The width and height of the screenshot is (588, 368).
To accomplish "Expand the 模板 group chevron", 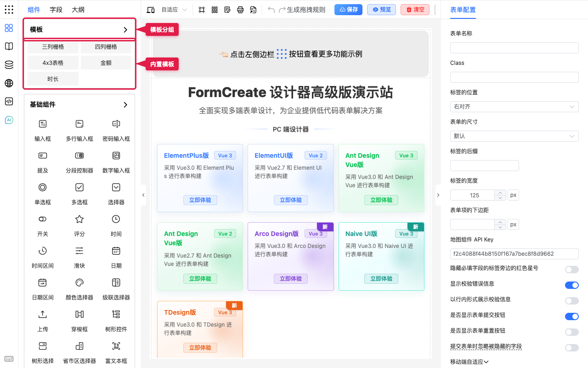I will pos(125,29).
